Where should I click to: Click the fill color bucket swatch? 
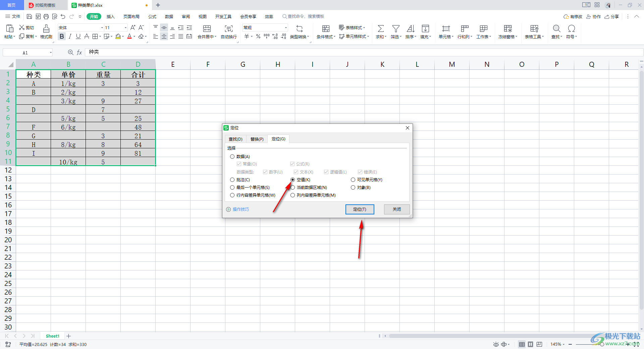coord(118,36)
